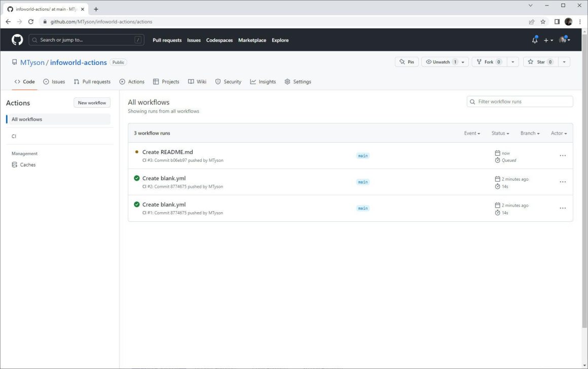
Task: Open Marketplace in top navigation
Action: pos(252,40)
